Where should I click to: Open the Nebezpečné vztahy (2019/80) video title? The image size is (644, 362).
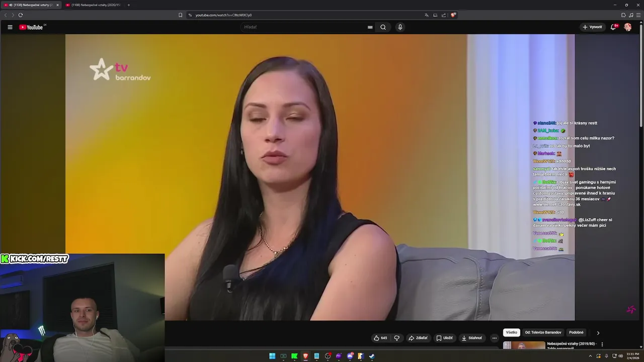572,345
